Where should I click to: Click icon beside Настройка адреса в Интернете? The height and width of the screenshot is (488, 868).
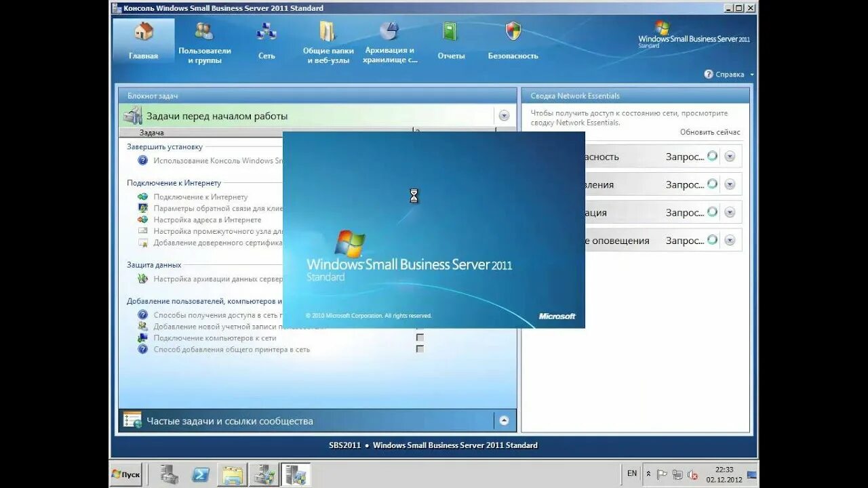click(x=142, y=220)
